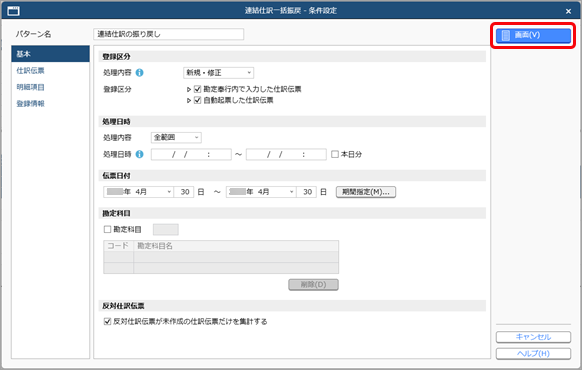The image size is (582, 370).
Task: Click the end date day field
Action: click(307, 192)
